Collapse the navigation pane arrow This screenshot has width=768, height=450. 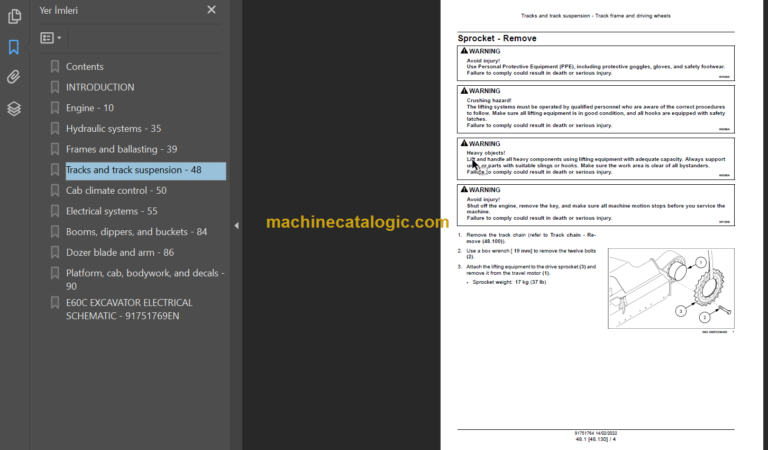(x=237, y=225)
